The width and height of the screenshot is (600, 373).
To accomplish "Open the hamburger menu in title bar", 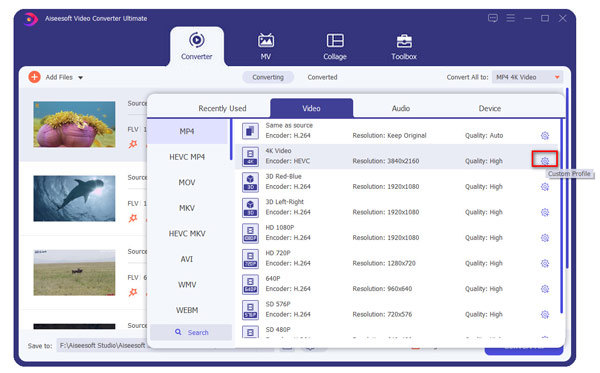I will tap(510, 18).
